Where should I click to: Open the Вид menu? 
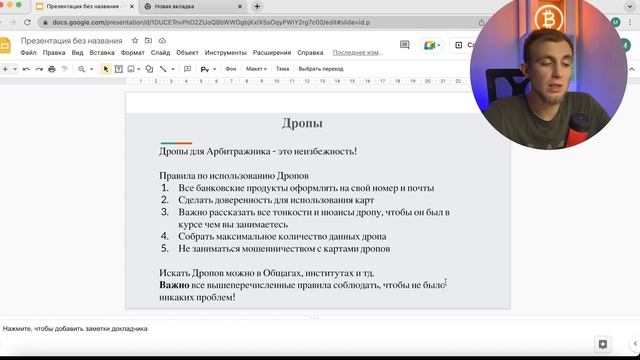77,53
